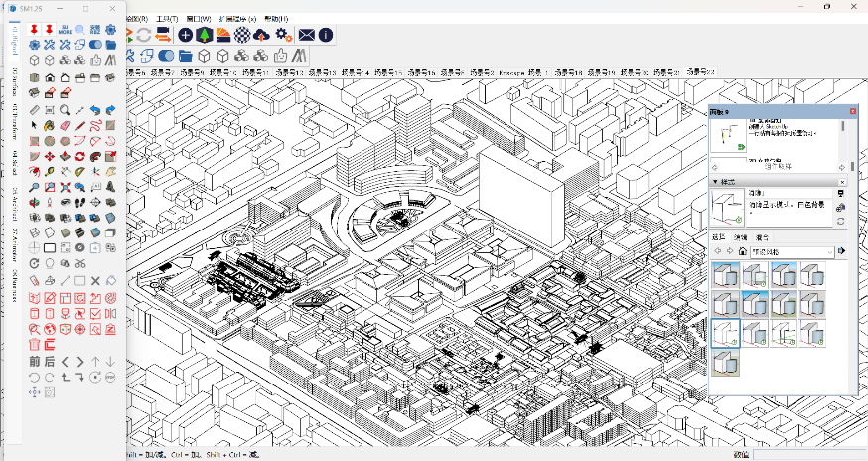
Task: Select the filled black house icon
Action: pos(50,77)
